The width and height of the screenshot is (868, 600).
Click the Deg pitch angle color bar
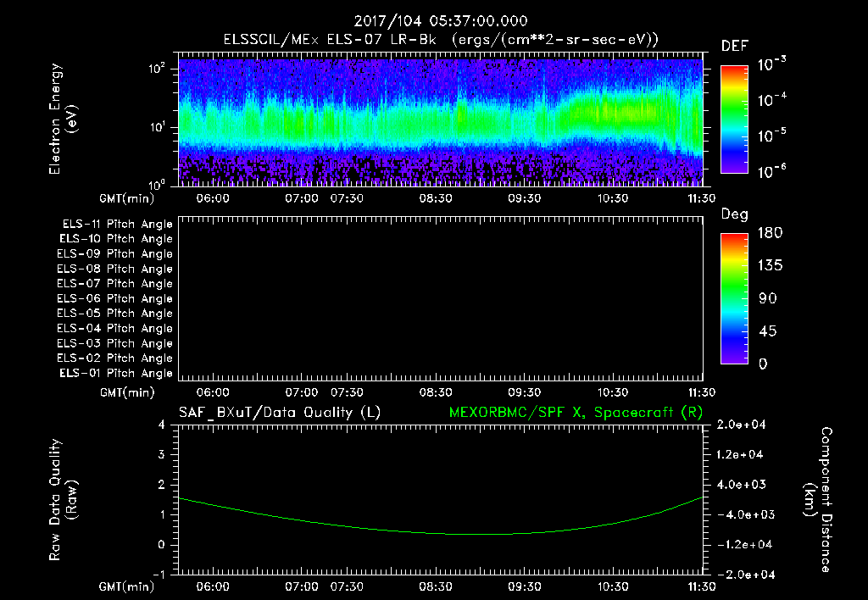click(x=734, y=299)
